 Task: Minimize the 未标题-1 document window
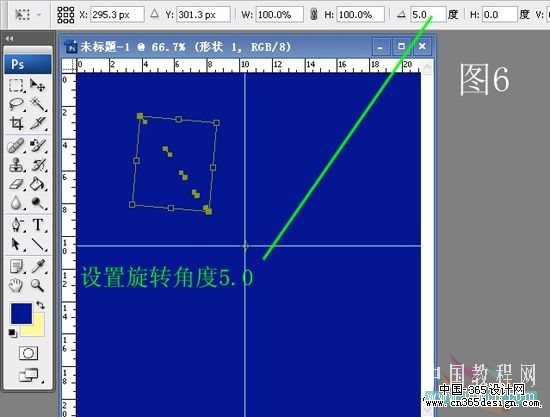(x=381, y=46)
